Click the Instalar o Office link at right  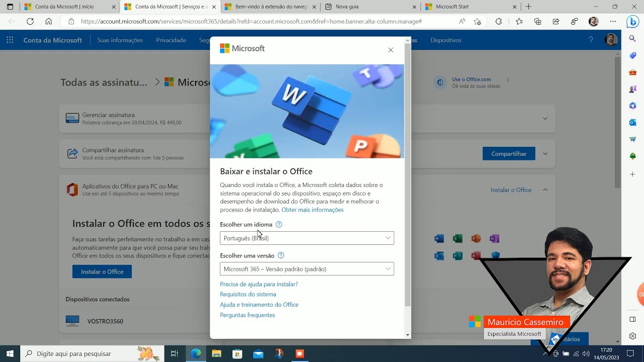click(x=511, y=190)
